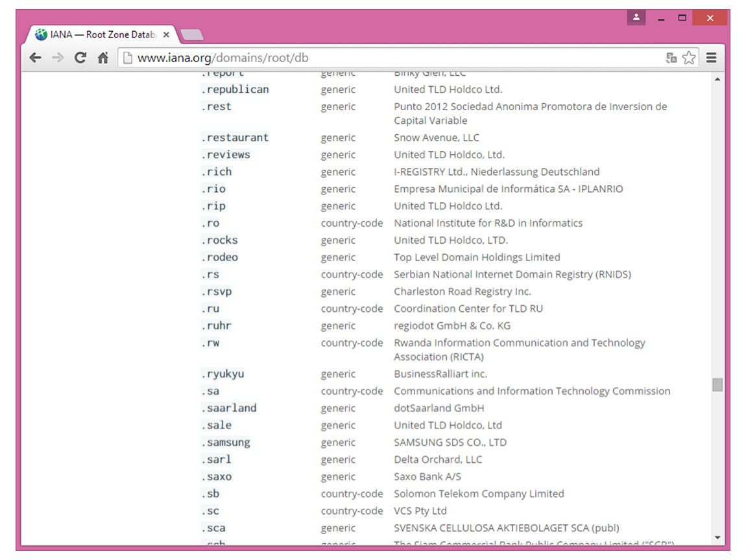Open the Chrome user profile button
The image size is (746, 560).
click(x=636, y=18)
